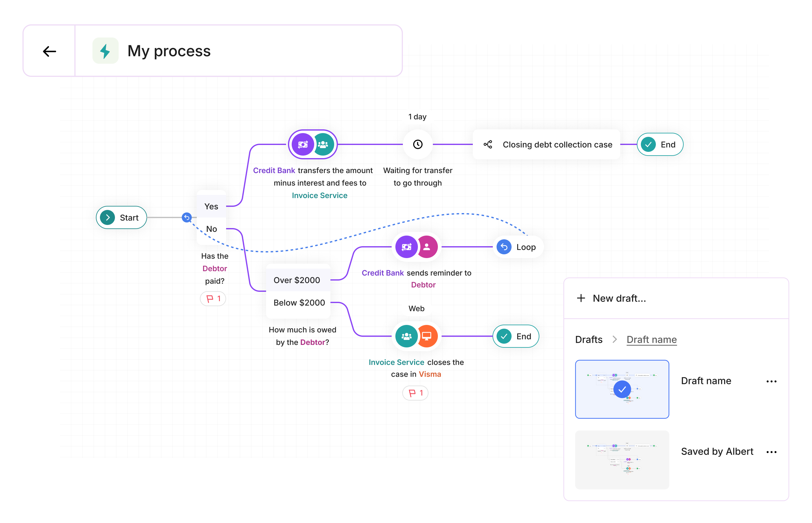Select the Over $2000 option
Viewport: 812px width, 523px height.
[297, 280]
